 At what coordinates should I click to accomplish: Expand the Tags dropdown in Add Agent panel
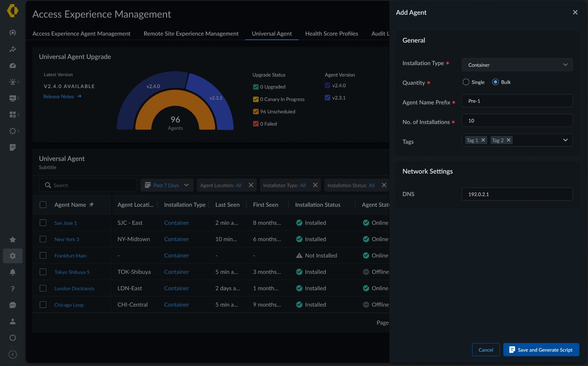[x=565, y=140]
